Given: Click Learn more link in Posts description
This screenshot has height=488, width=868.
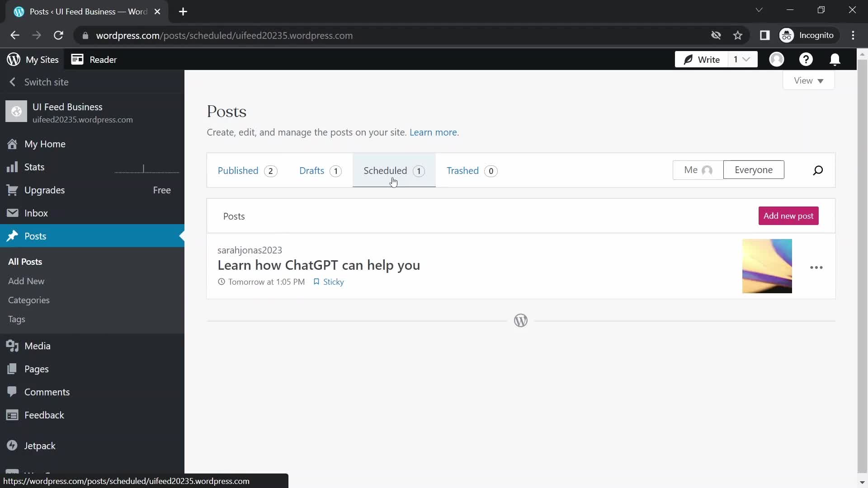Looking at the screenshot, I should pyautogui.click(x=434, y=132).
